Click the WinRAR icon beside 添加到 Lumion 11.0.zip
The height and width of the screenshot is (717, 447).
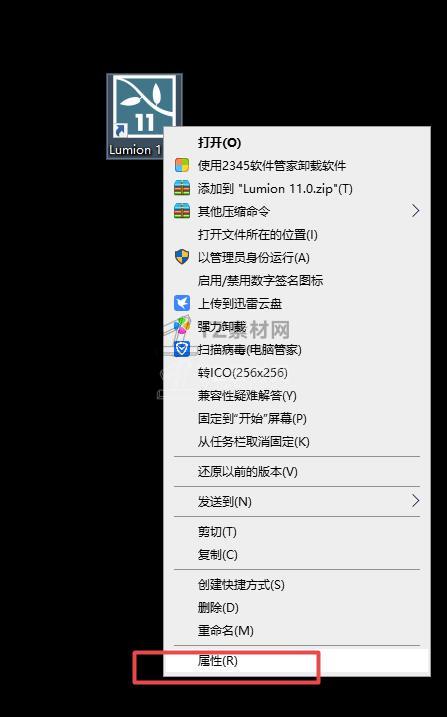[182, 188]
